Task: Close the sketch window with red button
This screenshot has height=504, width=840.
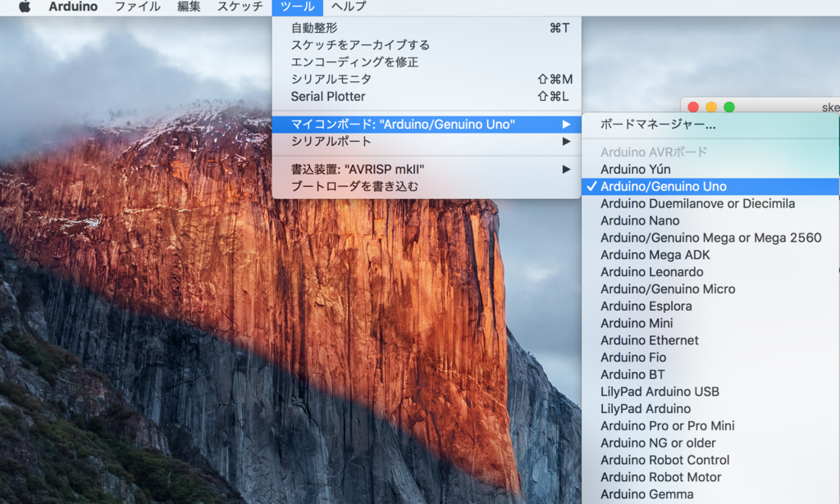Action: [x=693, y=107]
